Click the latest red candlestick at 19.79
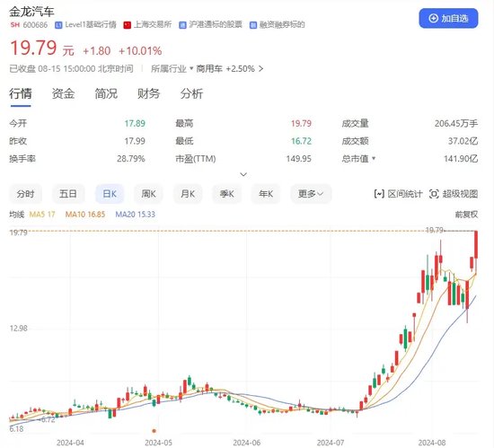The width and height of the screenshot is (494, 448). click(x=476, y=244)
